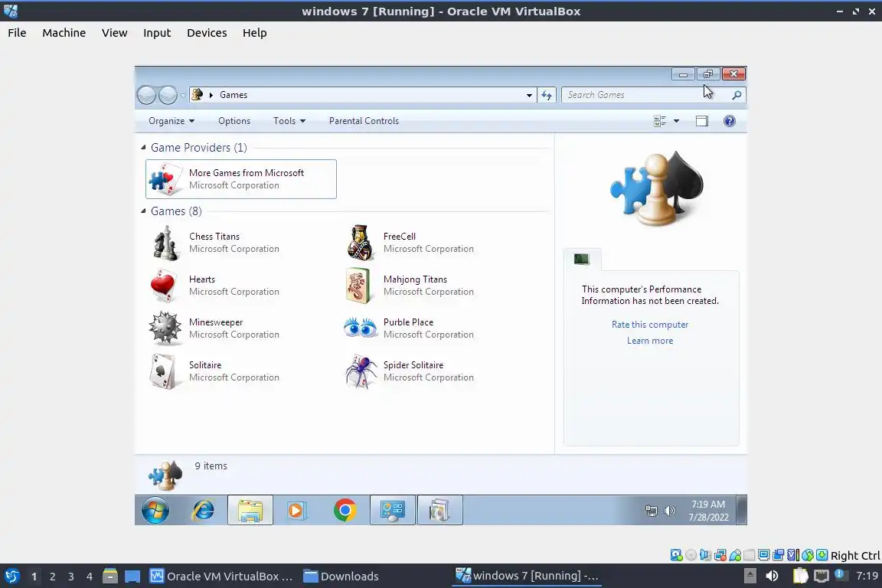
Task: Open host volume control in panel
Action: pyautogui.click(x=773, y=576)
